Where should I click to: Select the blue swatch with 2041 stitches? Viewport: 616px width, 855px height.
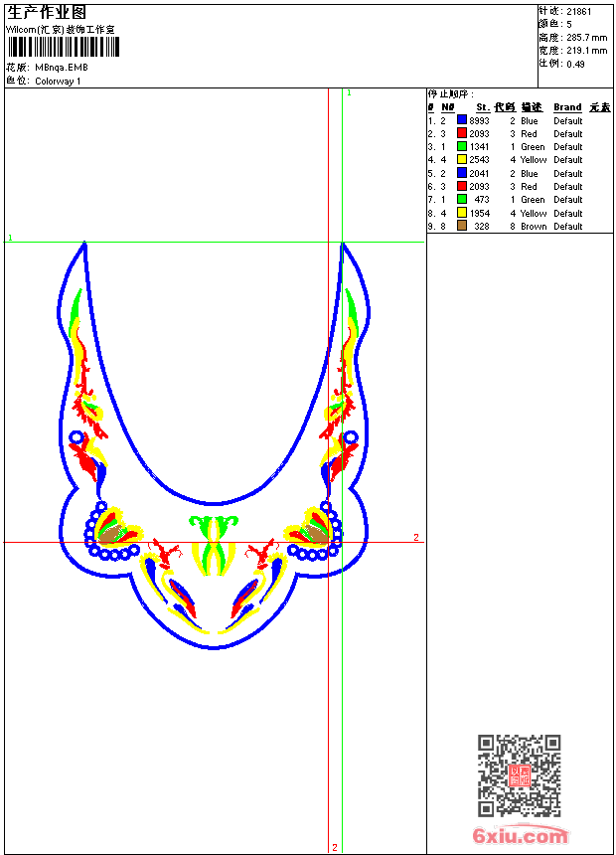[462, 173]
